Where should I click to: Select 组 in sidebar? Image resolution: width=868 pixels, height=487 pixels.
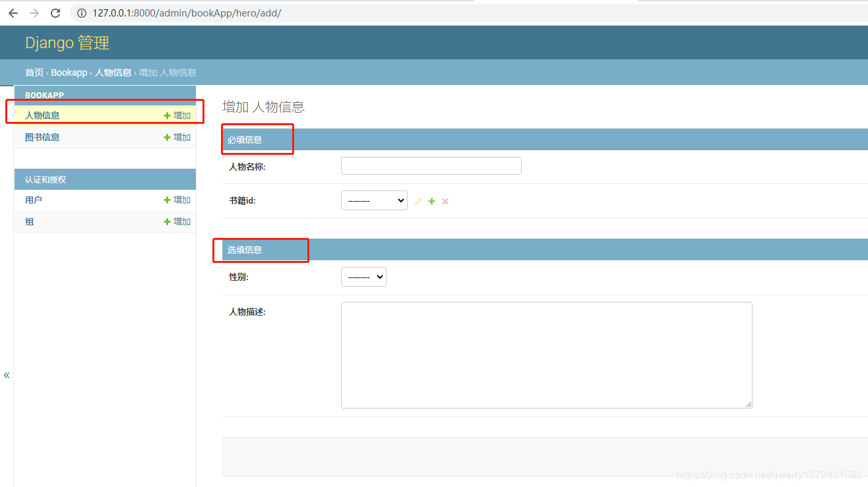(x=30, y=221)
